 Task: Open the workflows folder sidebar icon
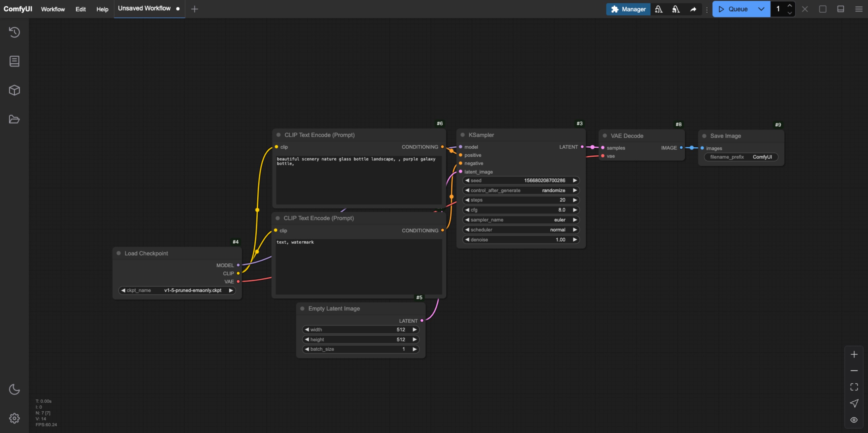point(14,119)
